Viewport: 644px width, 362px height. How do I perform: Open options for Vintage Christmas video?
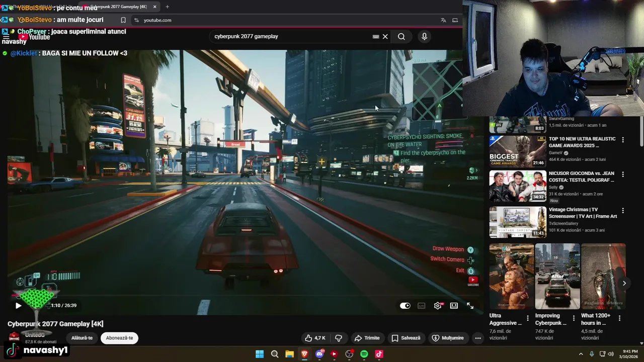623,211
